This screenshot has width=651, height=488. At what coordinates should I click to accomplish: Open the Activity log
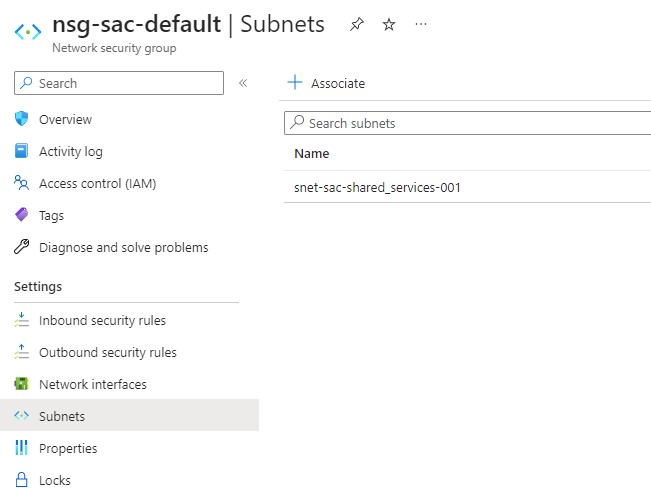point(71,152)
